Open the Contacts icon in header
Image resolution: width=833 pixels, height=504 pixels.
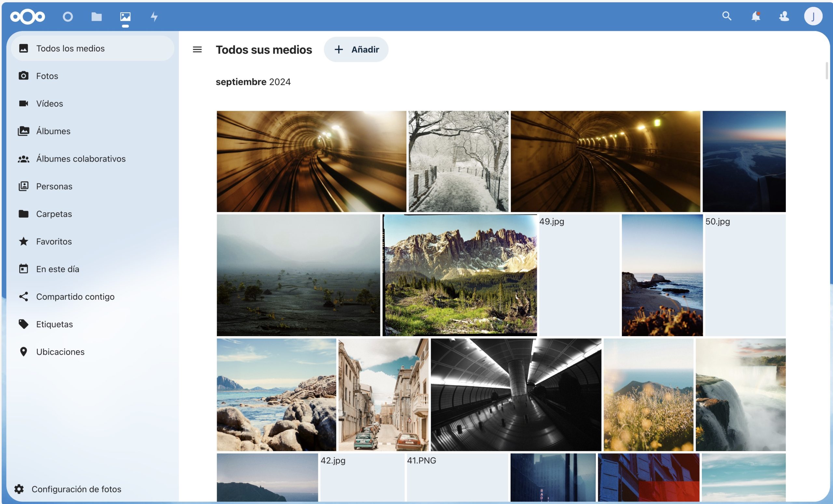point(784,16)
